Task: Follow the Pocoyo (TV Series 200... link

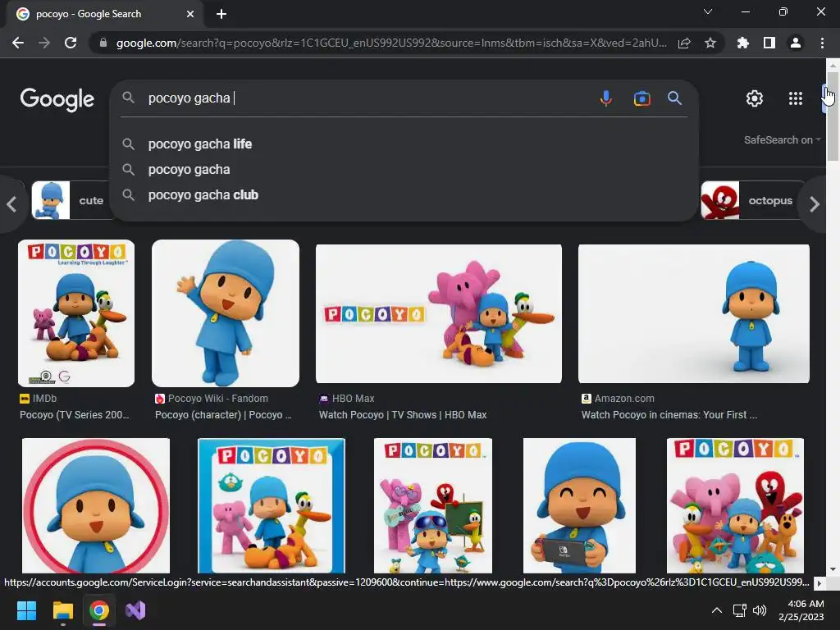Action: coord(75,414)
